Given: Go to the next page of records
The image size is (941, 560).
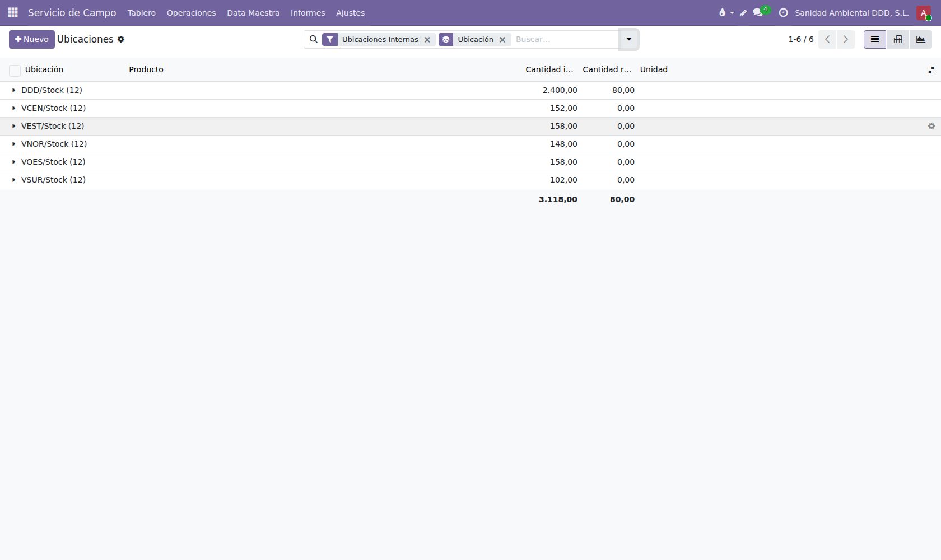Looking at the screenshot, I should click(x=846, y=39).
